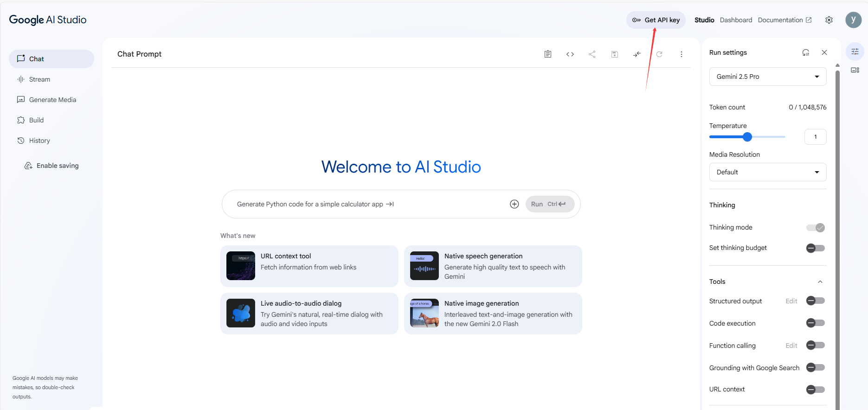Open the Documentation link
The width and height of the screenshot is (868, 410).
point(784,20)
